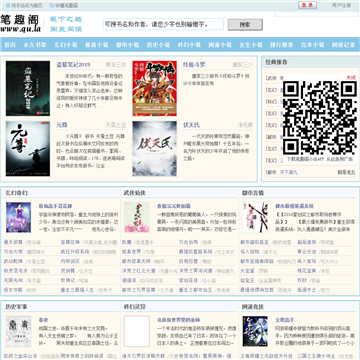Viewport: 360px width, 360px height.
Task: Click the QR code image
Action: tap(320, 117)
